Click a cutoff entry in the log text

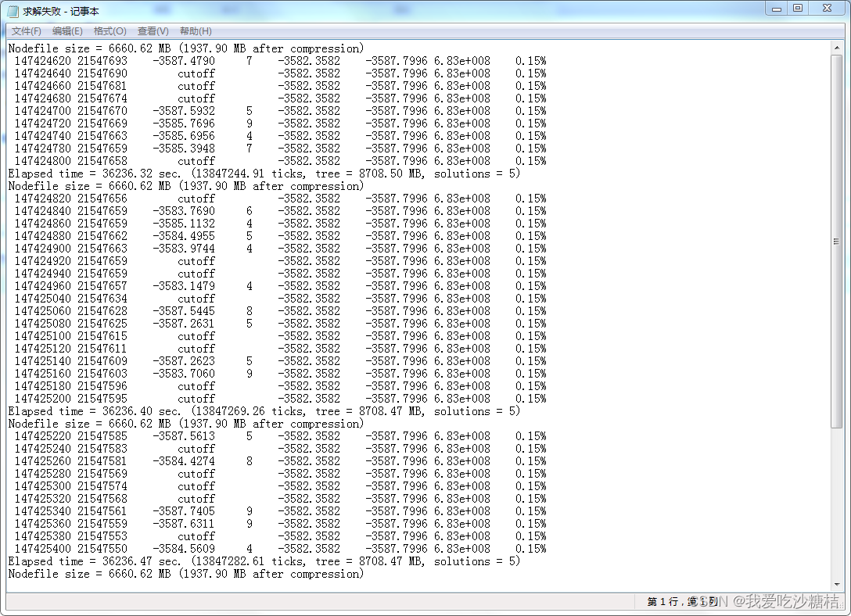[196, 73]
